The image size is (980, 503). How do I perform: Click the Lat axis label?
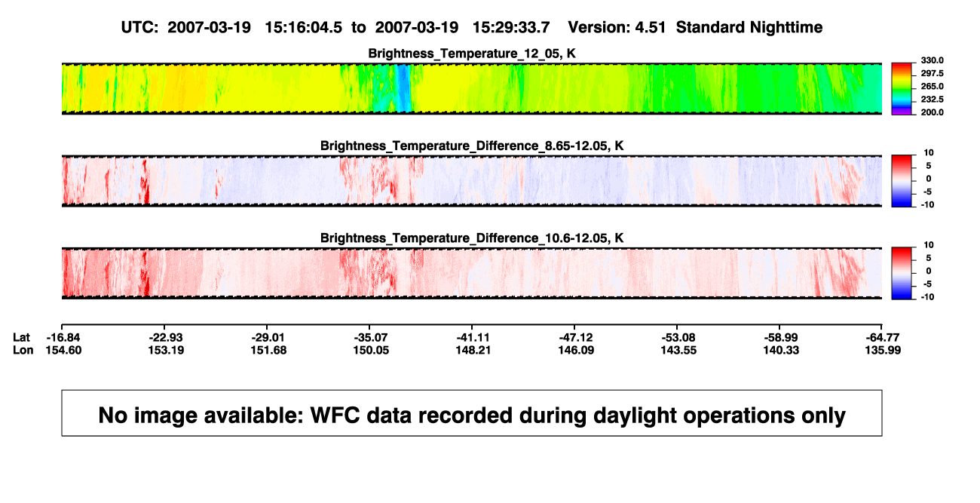[x=23, y=337]
